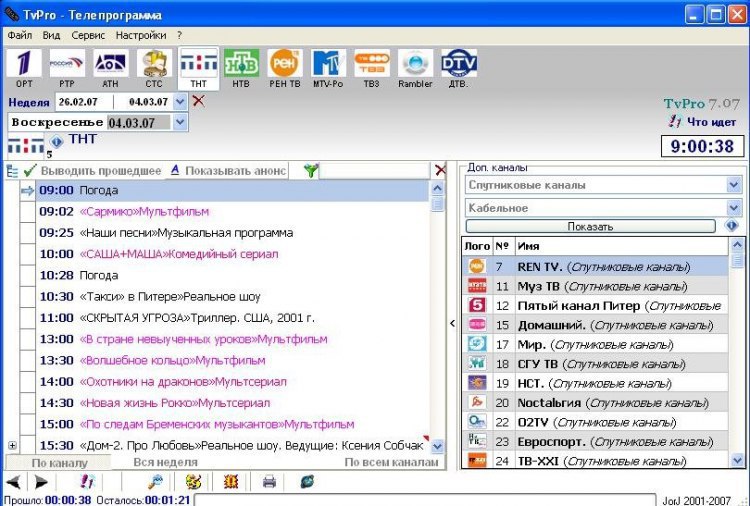Switch to the СТС channel
This screenshot has width=750, height=506.
pos(154,68)
